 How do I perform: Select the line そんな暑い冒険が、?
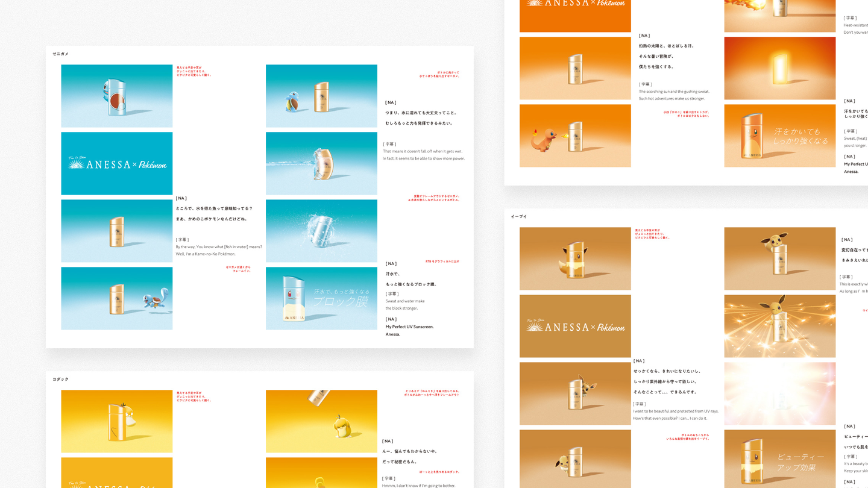pyautogui.click(x=656, y=56)
